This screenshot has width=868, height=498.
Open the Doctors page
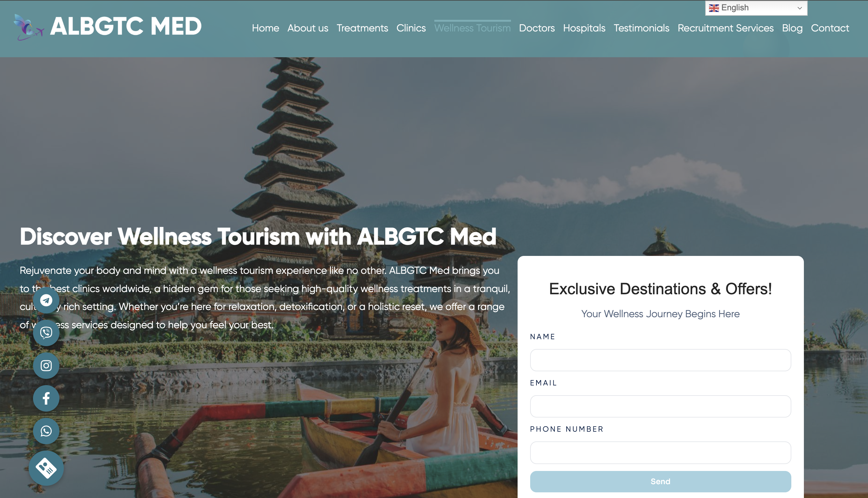[x=536, y=28]
